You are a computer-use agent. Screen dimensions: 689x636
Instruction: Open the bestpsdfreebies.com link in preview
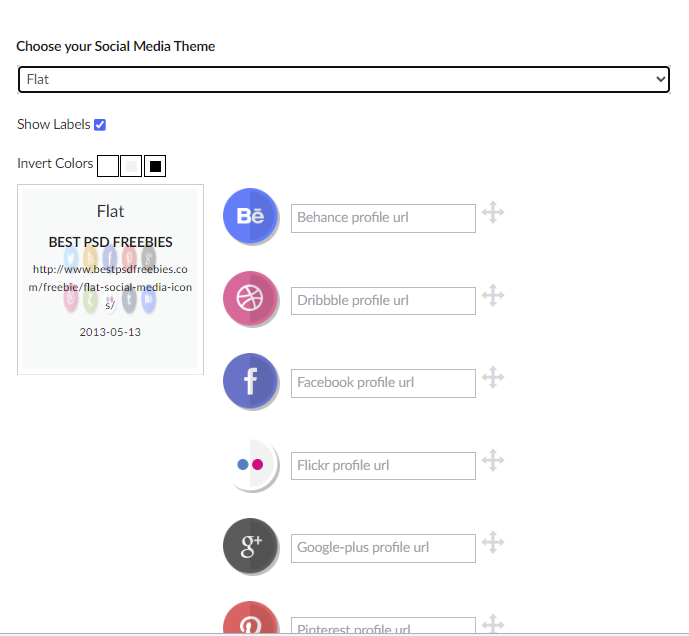pos(110,287)
